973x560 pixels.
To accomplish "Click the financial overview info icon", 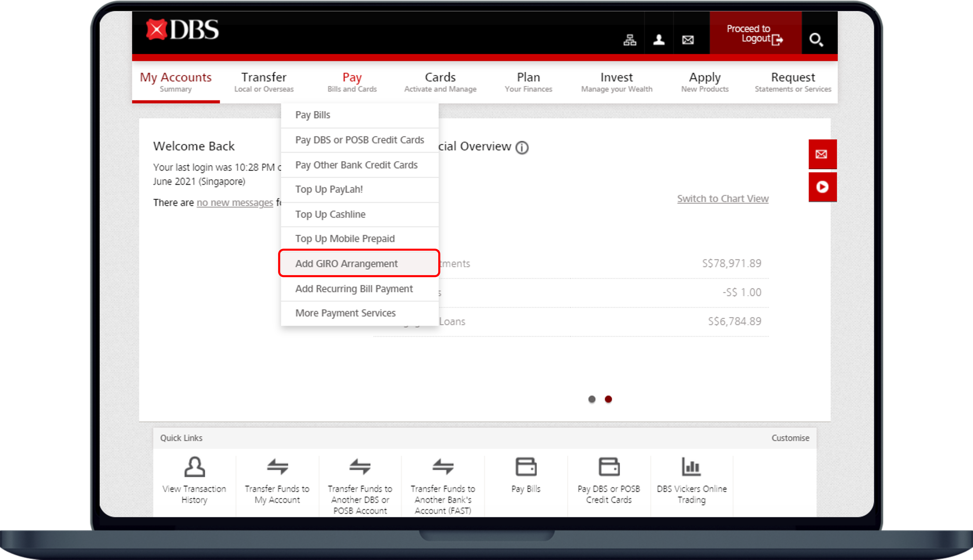I will [522, 148].
